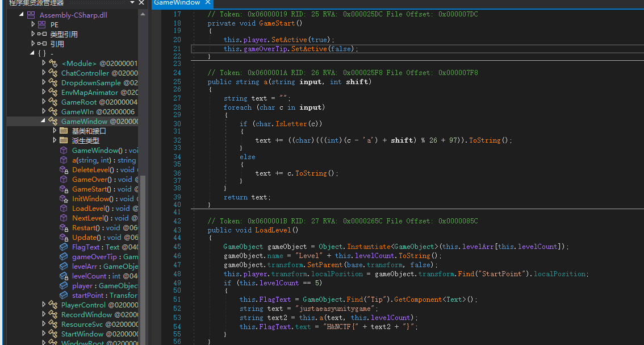Expand the ChatController class node
Image resolution: width=644 pixels, height=345 pixels.
click(44, 72)
